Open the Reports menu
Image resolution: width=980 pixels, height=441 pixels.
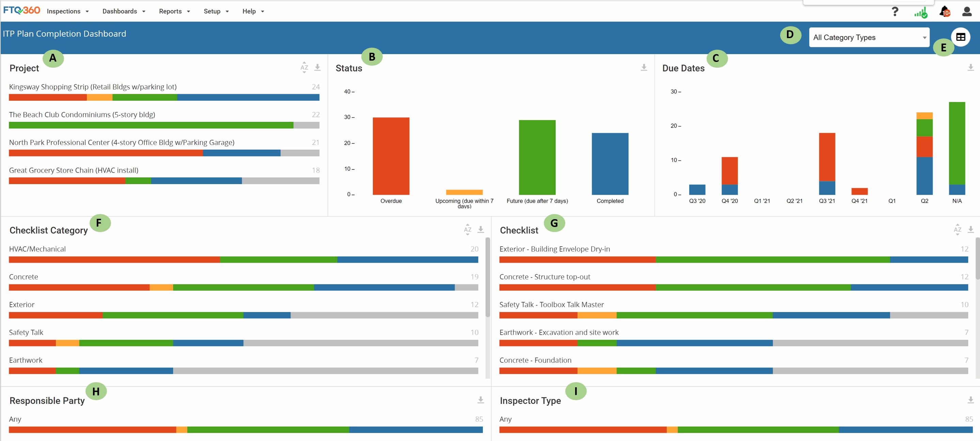coord(174,12)
